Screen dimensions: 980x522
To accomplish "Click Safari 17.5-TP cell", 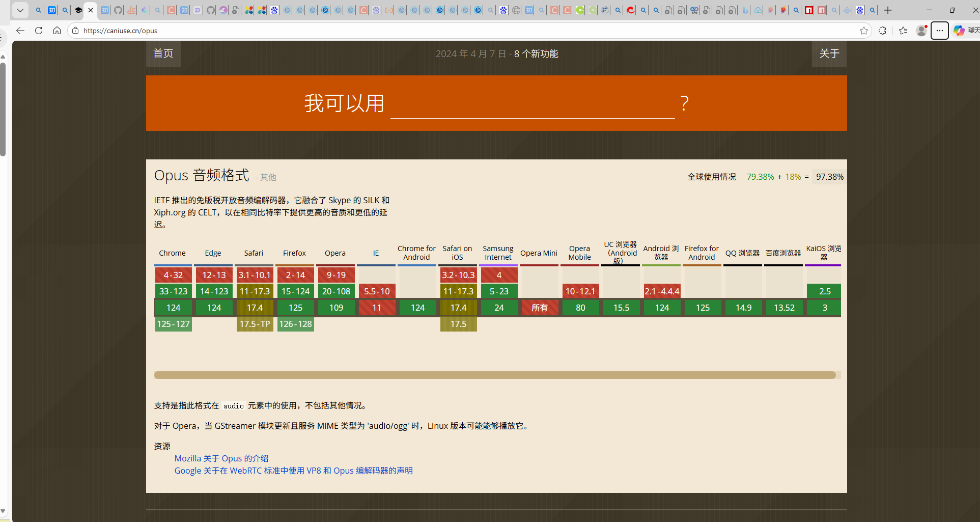I will point(255,324).
